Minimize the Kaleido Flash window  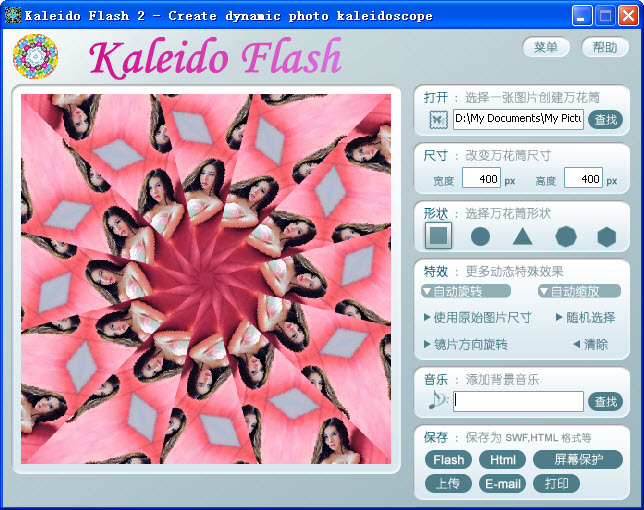coord(582,16)
